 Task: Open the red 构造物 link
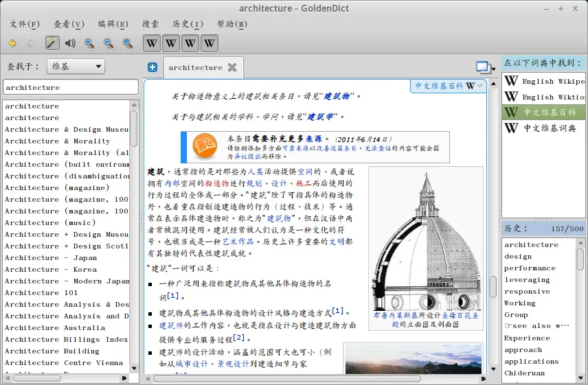(x=217, y=183)
